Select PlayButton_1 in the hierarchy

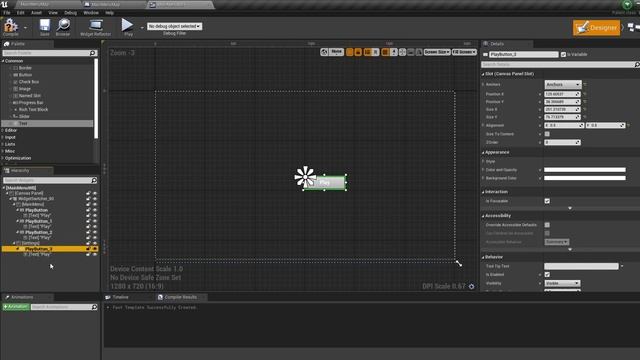click(x=38, y=221)
